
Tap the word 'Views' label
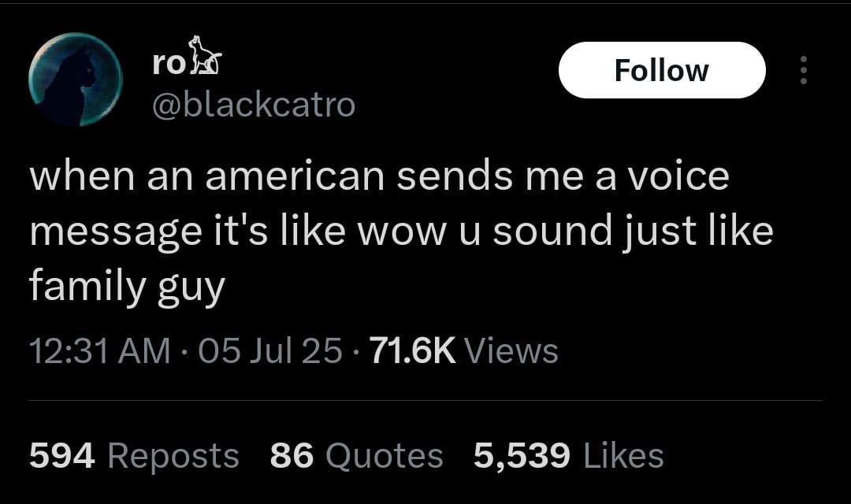[512, 350]
